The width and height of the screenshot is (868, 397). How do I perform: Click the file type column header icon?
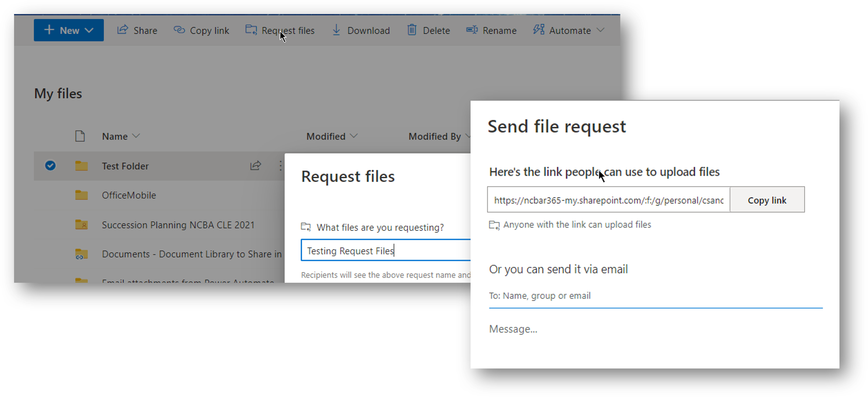pyautogui.click(x=80, y=136)
